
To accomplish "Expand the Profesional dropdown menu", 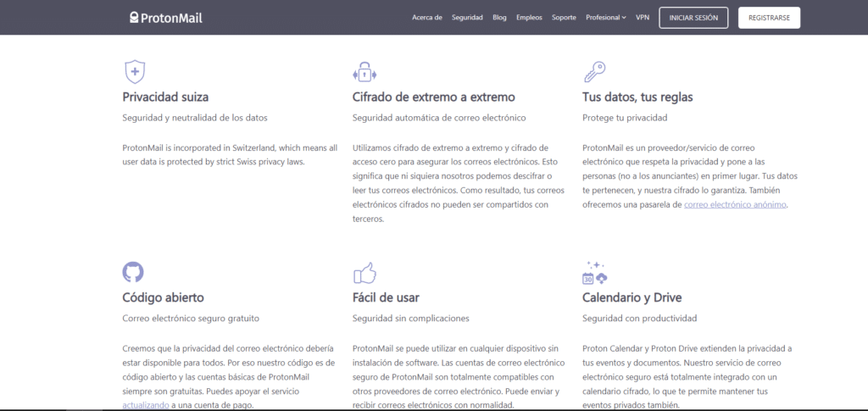I will (x=605, y=18).
